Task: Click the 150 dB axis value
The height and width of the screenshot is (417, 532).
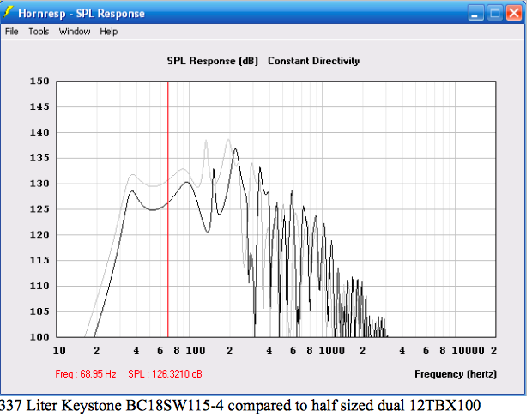Action: coord(39,82)
